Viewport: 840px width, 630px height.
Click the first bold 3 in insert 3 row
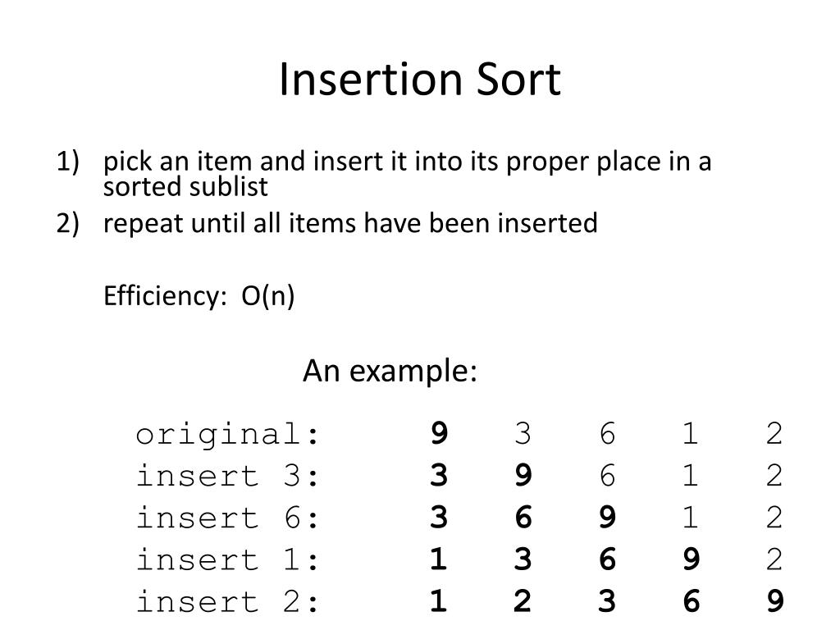point(439,475)
